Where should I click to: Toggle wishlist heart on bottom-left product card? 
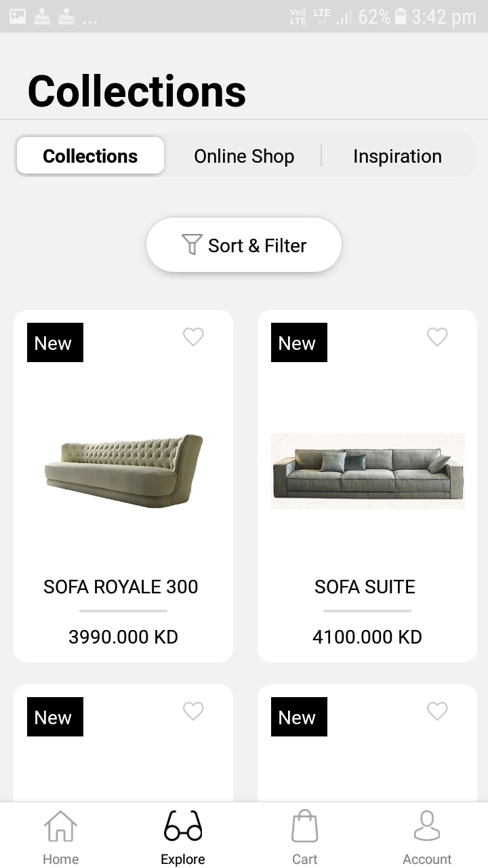[x=193, y=711]
